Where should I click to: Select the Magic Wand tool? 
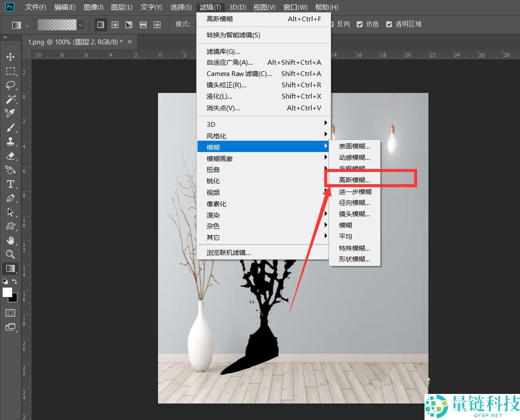[10, 99]
